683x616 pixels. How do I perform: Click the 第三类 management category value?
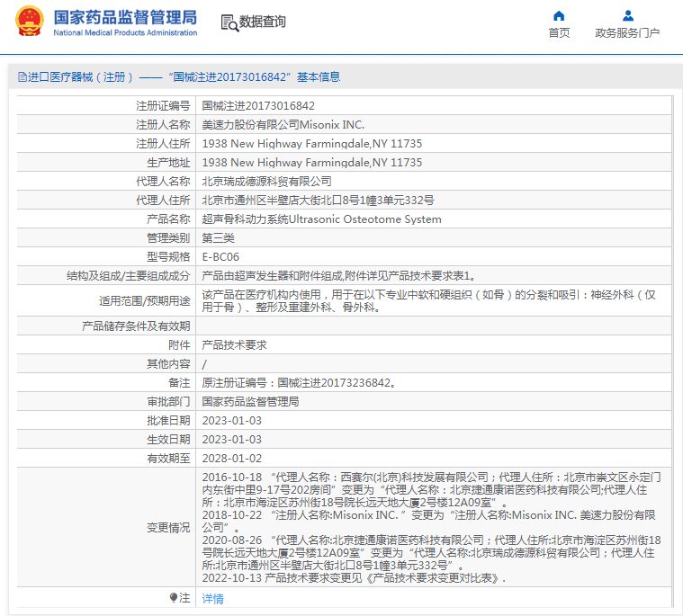pyautogui.click(x=219, y=238)
